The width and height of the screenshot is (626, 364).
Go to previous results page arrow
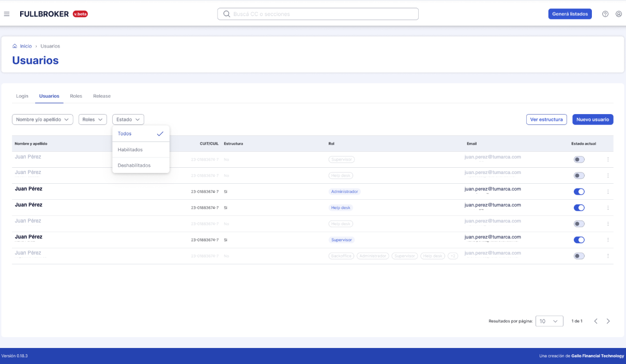coord(596,321)
